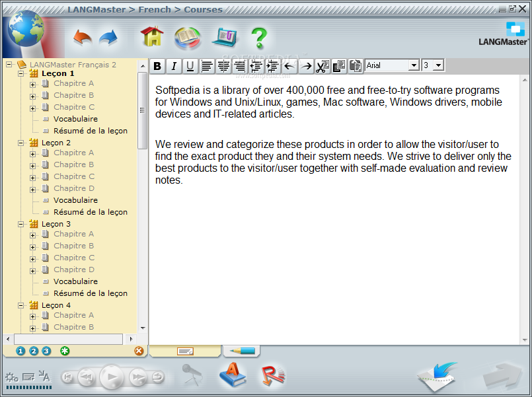Click inside the notes text area
The image size is (532, 397).
pos(334,209)
